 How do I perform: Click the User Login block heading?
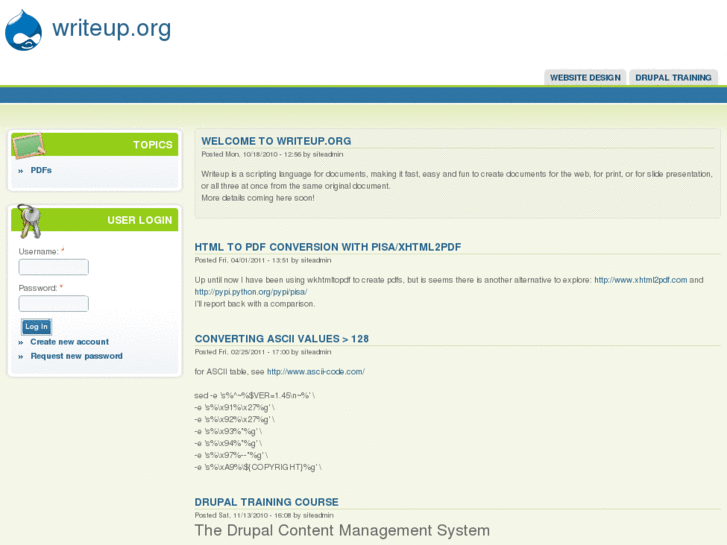[140, 220]
